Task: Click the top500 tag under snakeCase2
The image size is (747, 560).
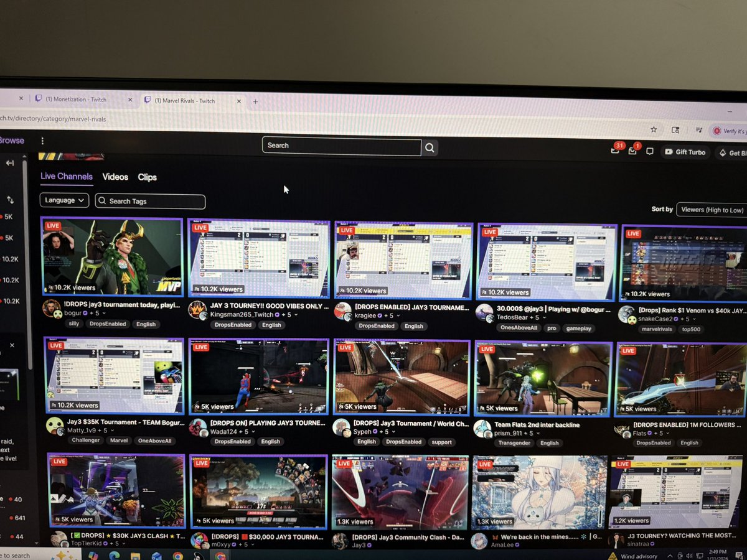Action: pyautogui.click(x=691, y=330)
